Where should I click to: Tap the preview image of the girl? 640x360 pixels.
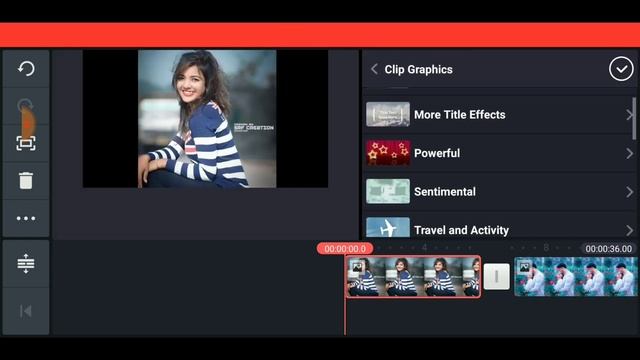[x=207, y=119]
